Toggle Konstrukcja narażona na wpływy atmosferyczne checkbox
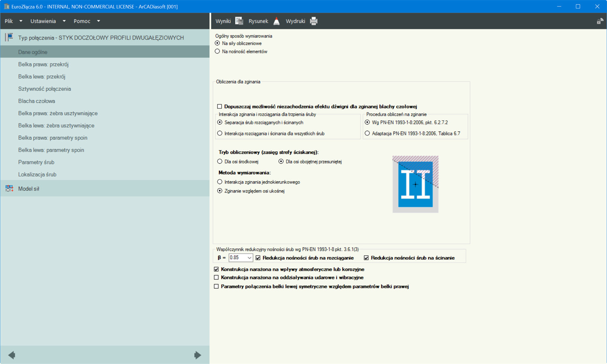 tap(216, 269)
